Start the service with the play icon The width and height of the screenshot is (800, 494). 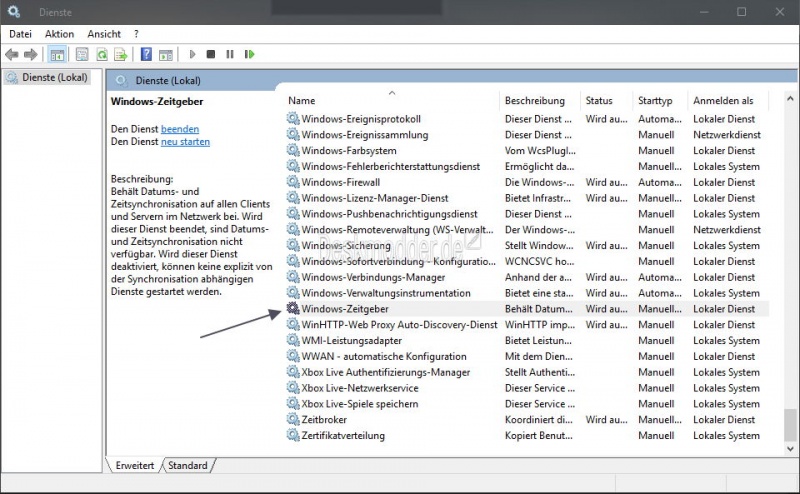point(190,54)
